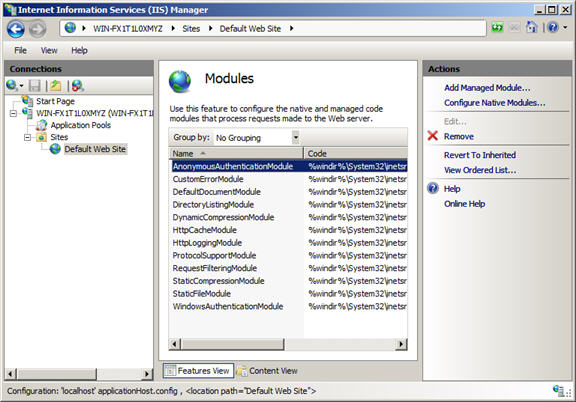This screenshot has width=576, height=402.
Task: Click the green Refresh page icon
Action: pyautogui.click(x=497, y=28)
